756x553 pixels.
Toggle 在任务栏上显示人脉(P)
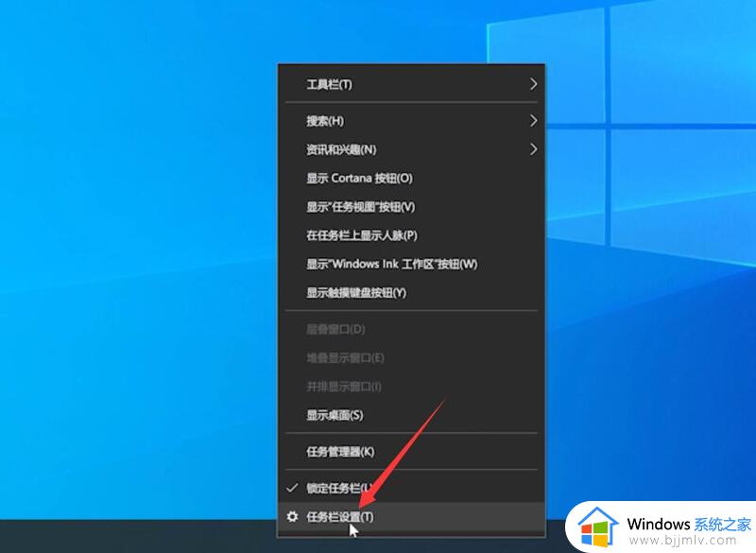click(411, 235)
